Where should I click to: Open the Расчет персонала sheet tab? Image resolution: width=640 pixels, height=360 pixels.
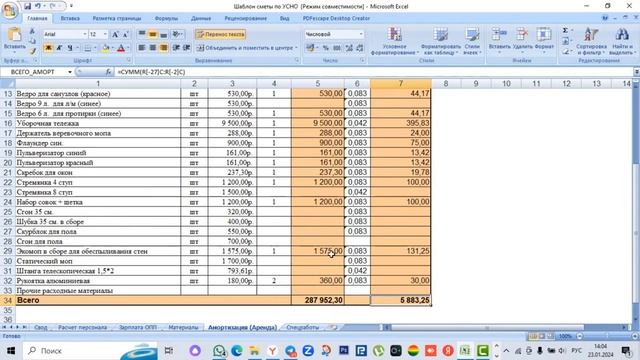(x=82, y=327)
